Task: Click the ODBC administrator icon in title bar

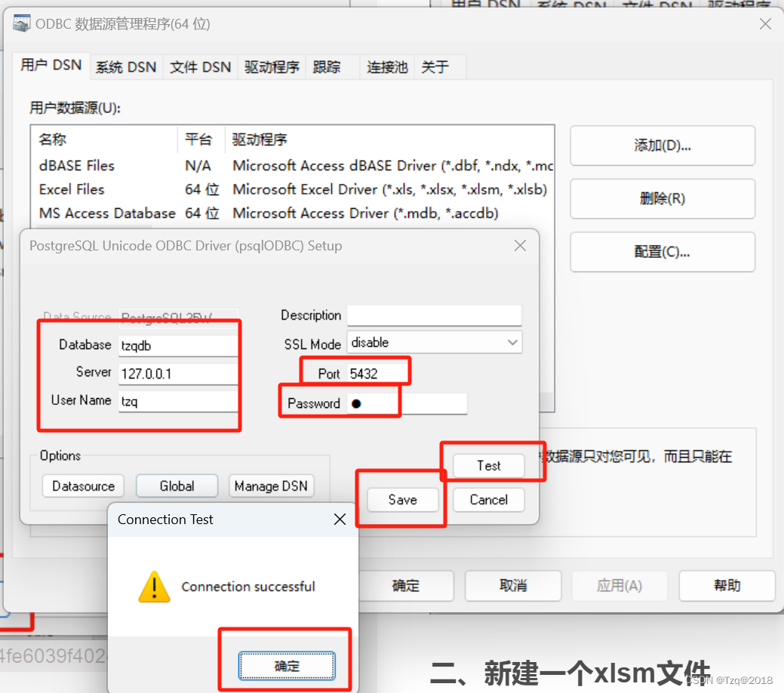Action: (22, 24)
